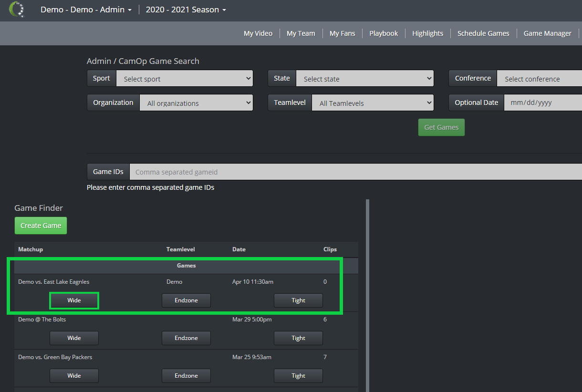Viewport: 582px width, 392px height.
Task: Open the Select conference dropdown
Action: [540, 79]
